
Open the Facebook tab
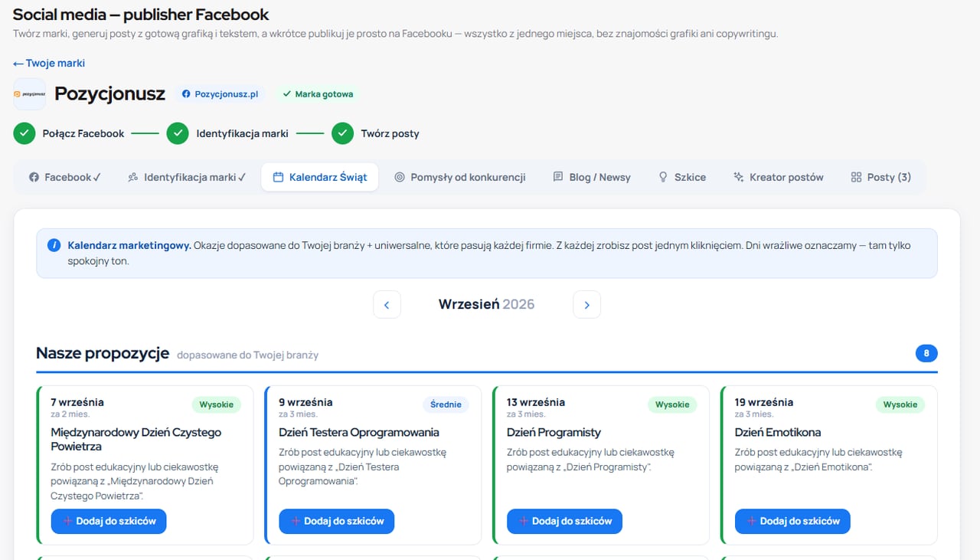click(x=65, y=177)
